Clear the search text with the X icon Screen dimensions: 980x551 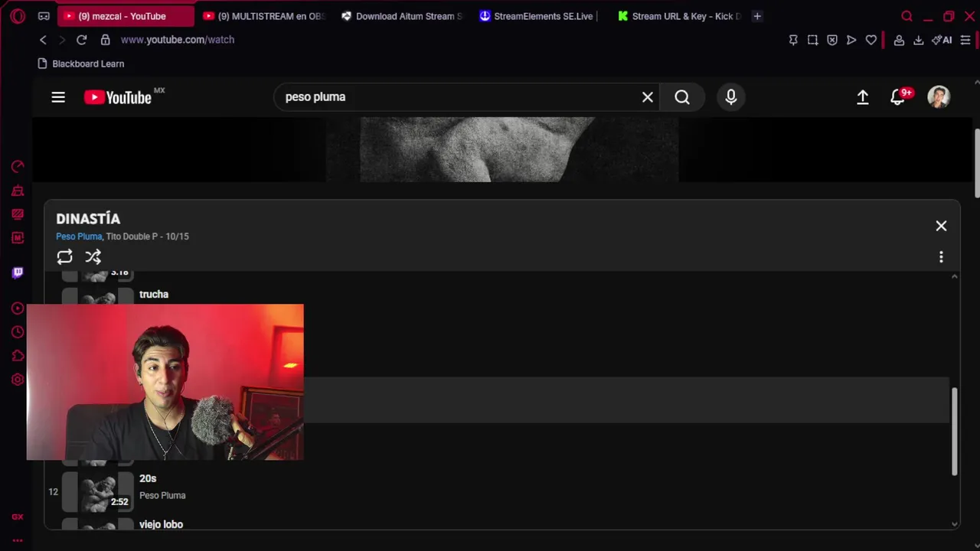(x=648, y=97)
